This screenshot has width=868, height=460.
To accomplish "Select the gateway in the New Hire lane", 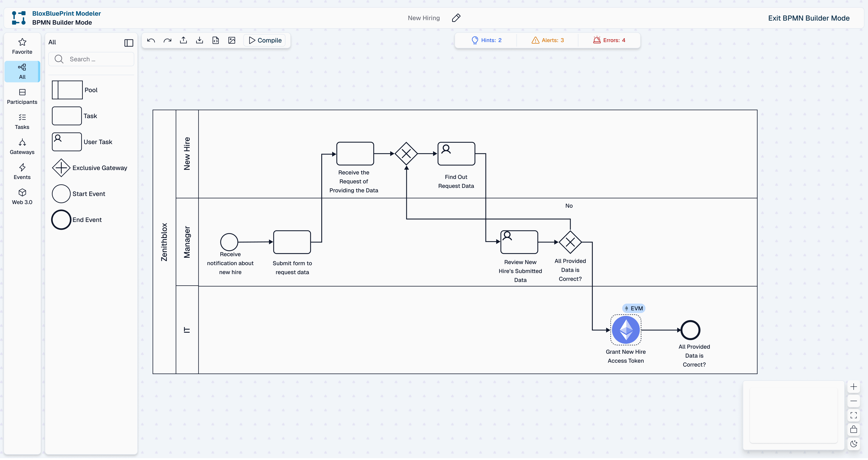I will (406, 154).
